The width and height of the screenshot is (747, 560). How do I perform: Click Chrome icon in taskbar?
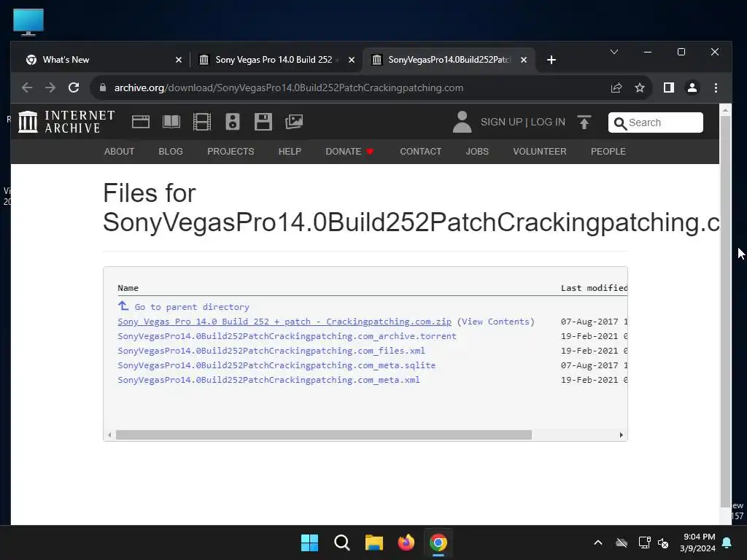(438, 542)
